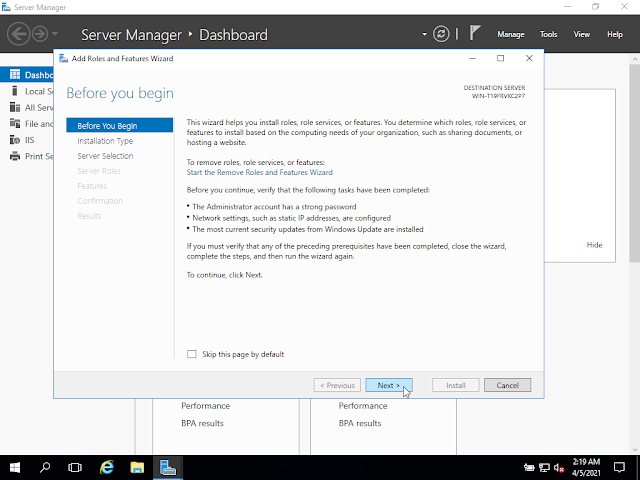The width and height of the screenshot is (640, 480).
Task: Go to the Installation Type wizard step
Action: 105,141
